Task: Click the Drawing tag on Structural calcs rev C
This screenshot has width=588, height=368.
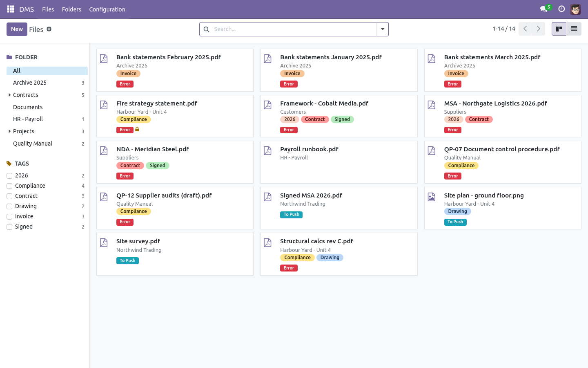Action: 330,258
